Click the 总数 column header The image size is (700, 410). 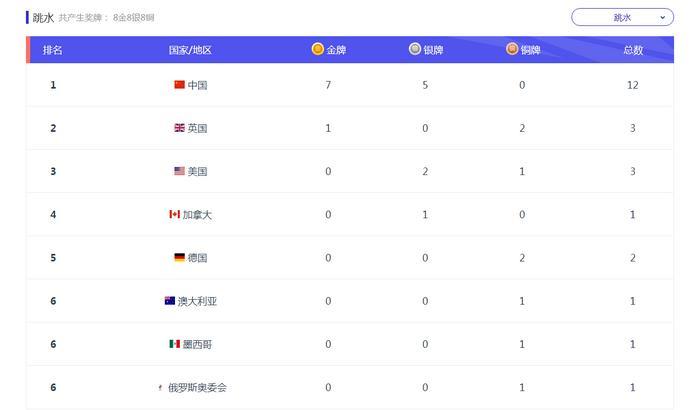click(x=633, y=50)
